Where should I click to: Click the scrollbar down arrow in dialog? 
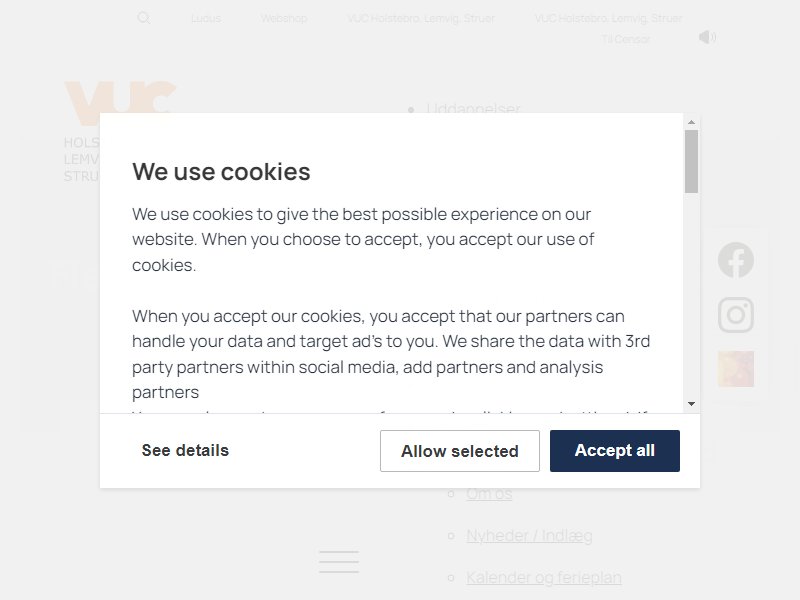[x=691, y=404]
